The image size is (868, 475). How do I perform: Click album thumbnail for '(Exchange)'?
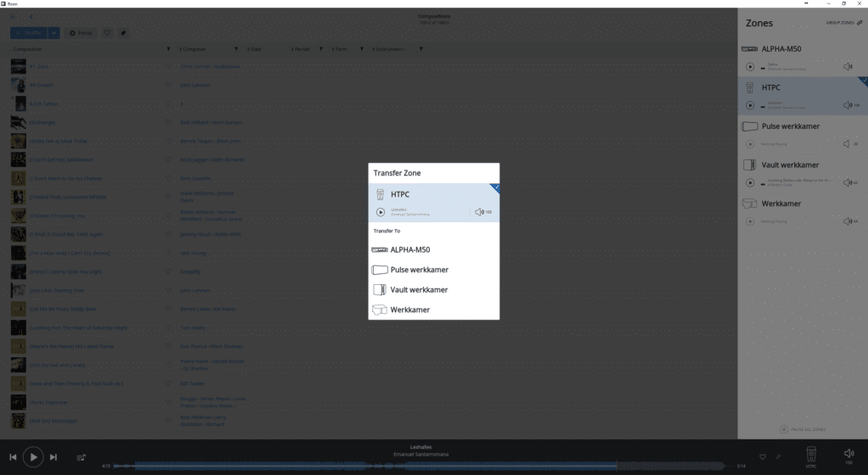coord(19,122)
